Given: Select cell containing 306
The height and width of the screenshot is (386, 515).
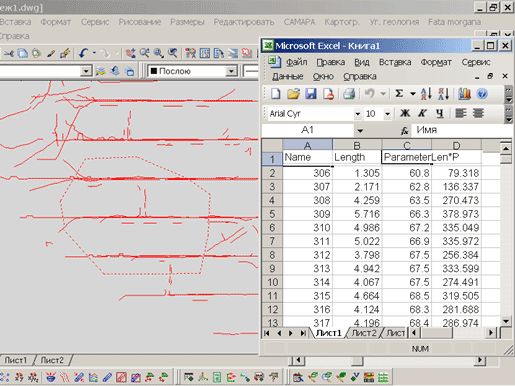Looking at the screenshot, I should pyautogui.click(x=307, y=173).
